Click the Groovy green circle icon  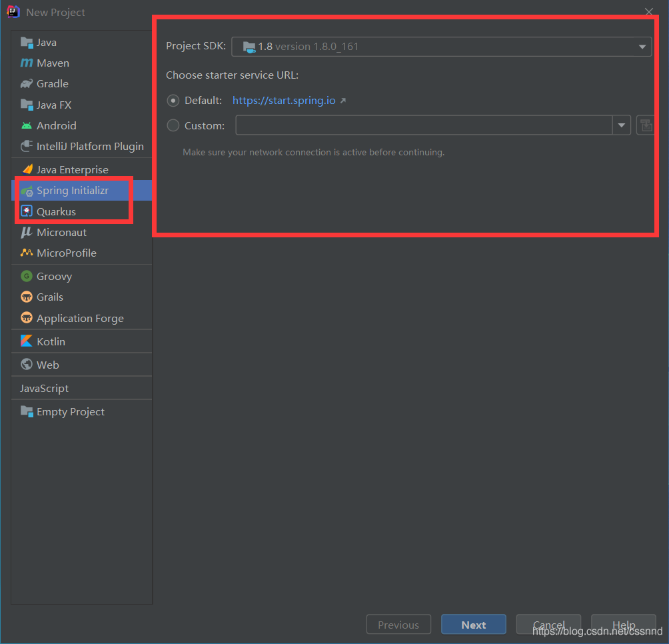[27, 276]
